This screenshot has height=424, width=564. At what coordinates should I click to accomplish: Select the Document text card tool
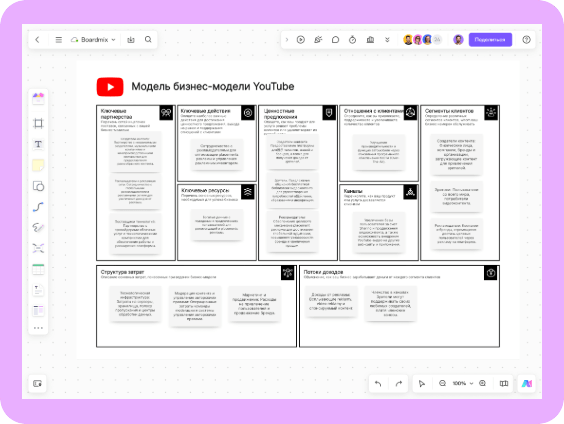38,290
